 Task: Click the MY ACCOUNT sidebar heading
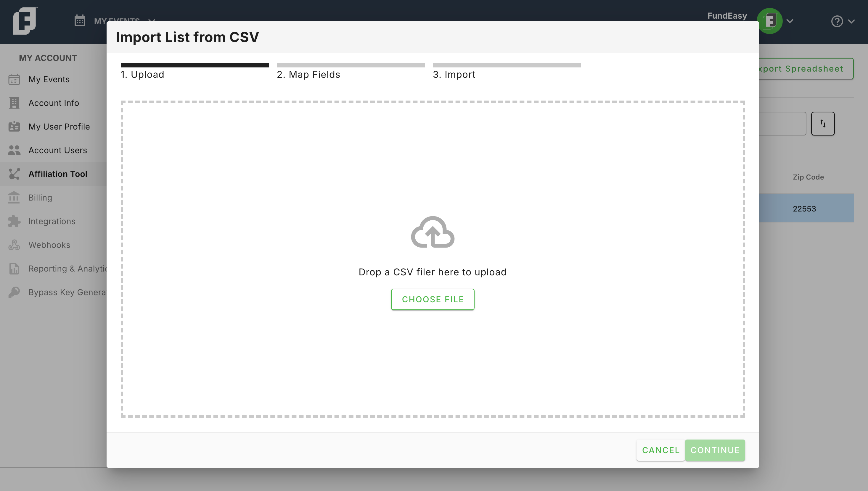pyautogui.click(x=48, y=58)
